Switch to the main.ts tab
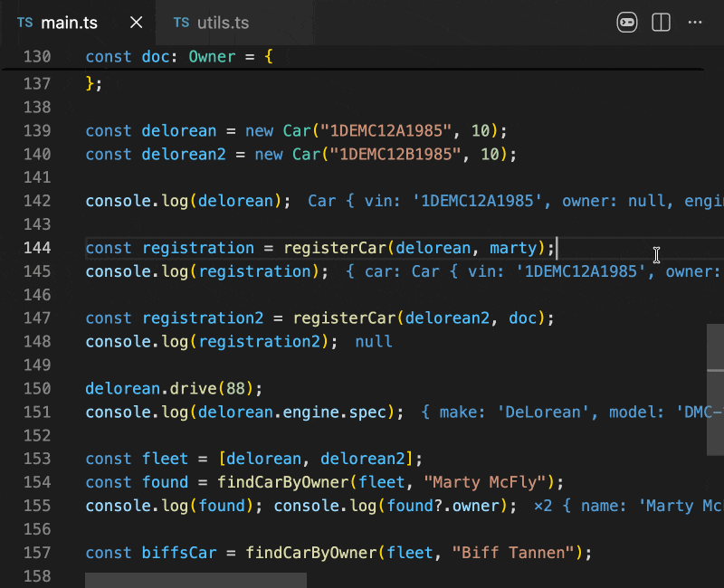724x588 pixels. (70, 23)
